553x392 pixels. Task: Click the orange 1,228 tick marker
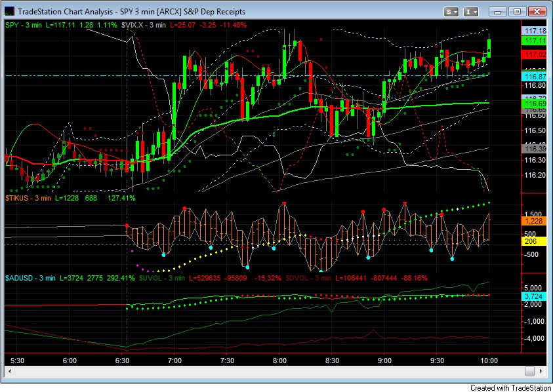click(x=535, y=221)
